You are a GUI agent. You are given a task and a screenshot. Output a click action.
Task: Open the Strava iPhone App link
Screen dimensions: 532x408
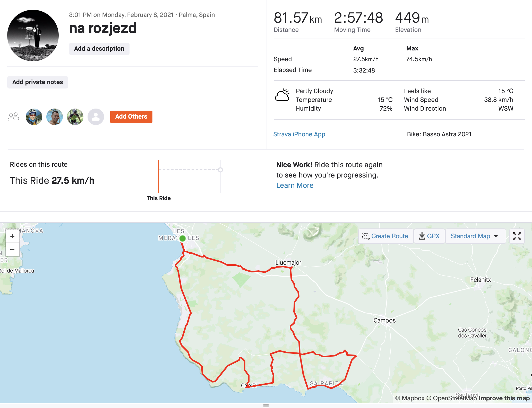coord(299,134)
